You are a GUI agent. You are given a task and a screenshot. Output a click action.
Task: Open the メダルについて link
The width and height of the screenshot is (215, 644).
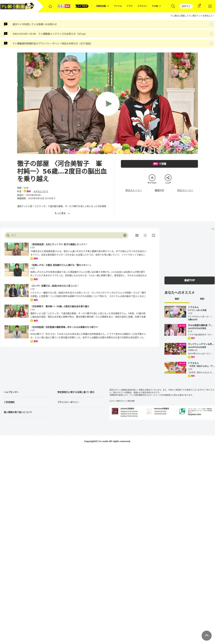41,191
